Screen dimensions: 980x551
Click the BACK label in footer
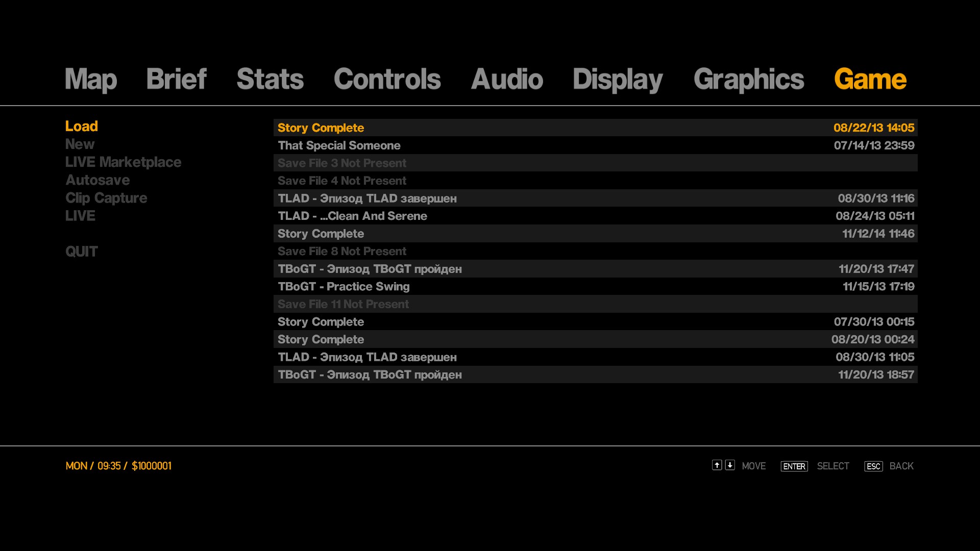(901, 466)
